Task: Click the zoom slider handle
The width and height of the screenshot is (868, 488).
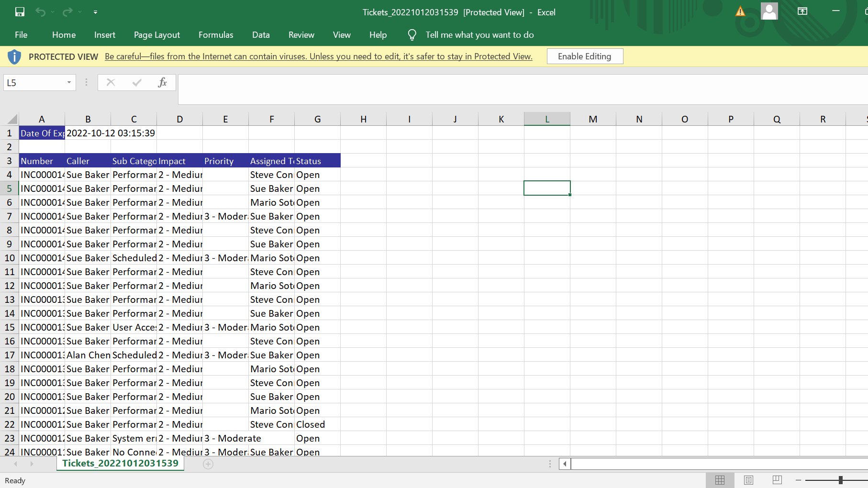Action: click(x=840, y=480)
